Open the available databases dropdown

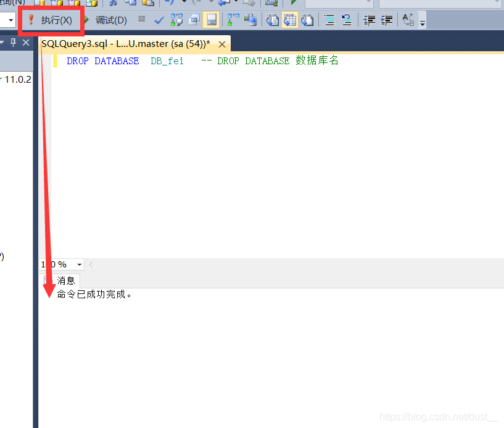point(10,20)
